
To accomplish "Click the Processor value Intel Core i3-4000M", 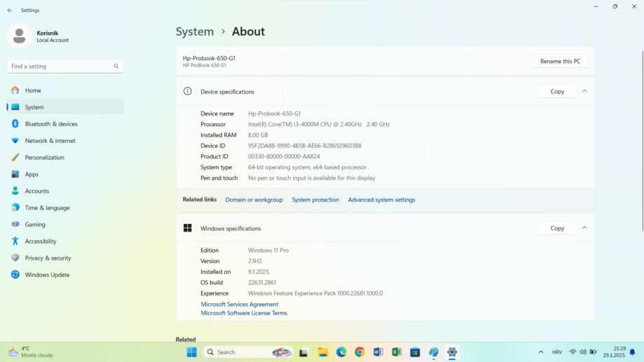I will click(319, 125).
